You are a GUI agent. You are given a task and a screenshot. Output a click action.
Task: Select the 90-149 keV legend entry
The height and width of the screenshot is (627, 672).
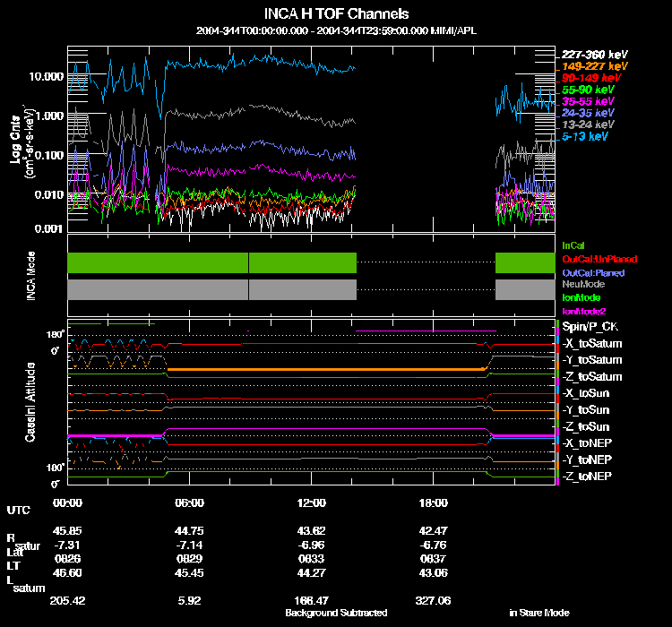pos(591,78)
